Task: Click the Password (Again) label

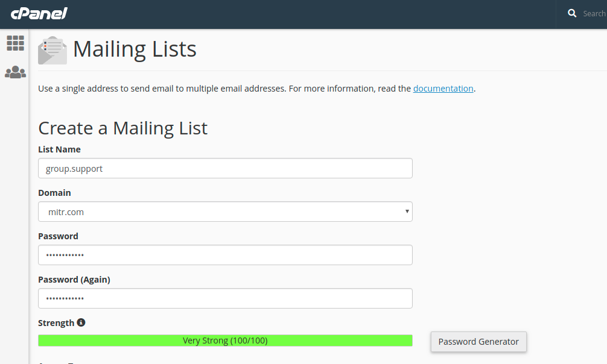Action: pyautogui.click(x=74, y=280)
